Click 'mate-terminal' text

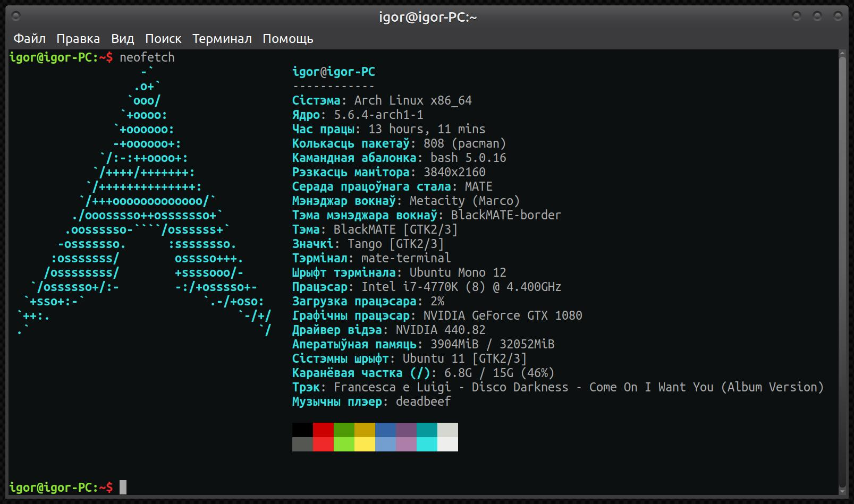pos(406,258)
